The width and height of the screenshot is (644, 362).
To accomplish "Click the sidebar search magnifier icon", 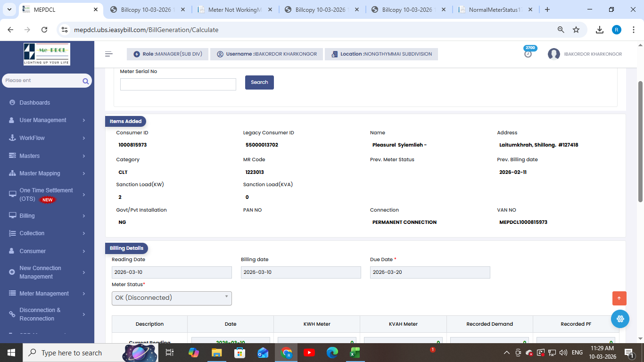I will point(85,81).
